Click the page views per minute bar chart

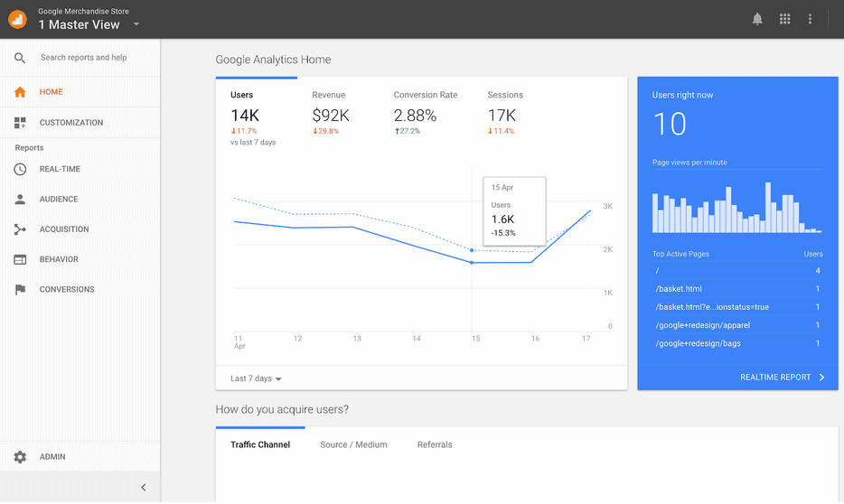pos(736,208)
